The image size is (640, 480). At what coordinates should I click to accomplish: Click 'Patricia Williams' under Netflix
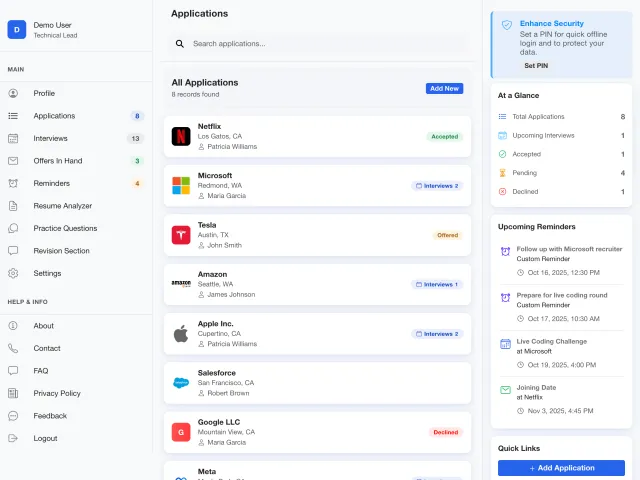232,147
